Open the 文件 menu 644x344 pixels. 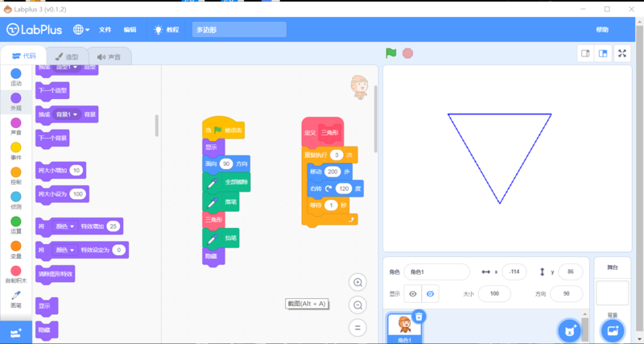coord(105,30)
